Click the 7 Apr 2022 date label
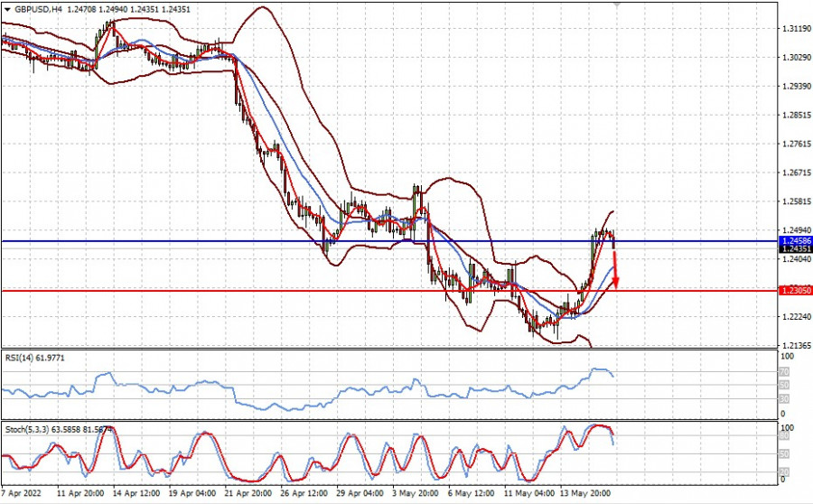The height and width of the screenshot is (504, 813). (22, 493)
